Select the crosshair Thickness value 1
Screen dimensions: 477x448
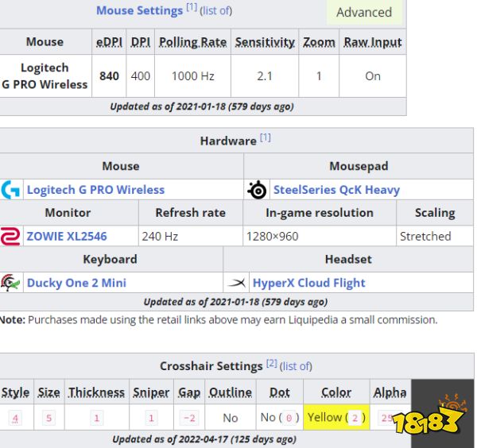[x=97, y=419]
